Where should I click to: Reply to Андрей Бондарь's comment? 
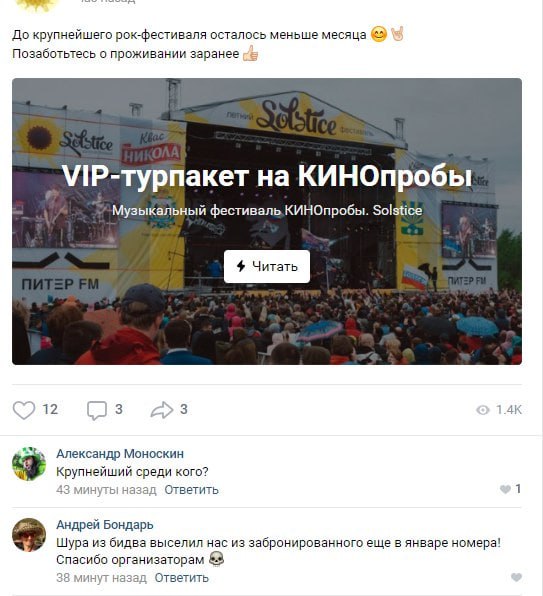pos(182,578)
